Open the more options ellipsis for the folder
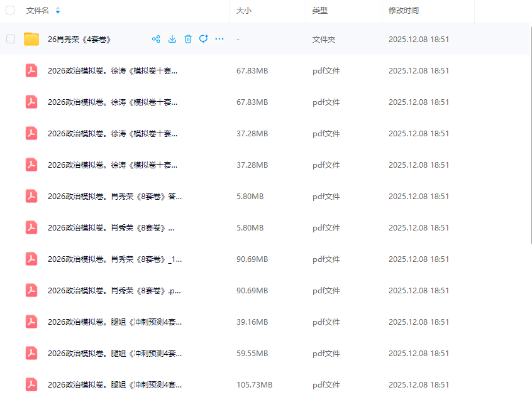The width and height of the screenshot is (532, 407). (x=219, y=39)
